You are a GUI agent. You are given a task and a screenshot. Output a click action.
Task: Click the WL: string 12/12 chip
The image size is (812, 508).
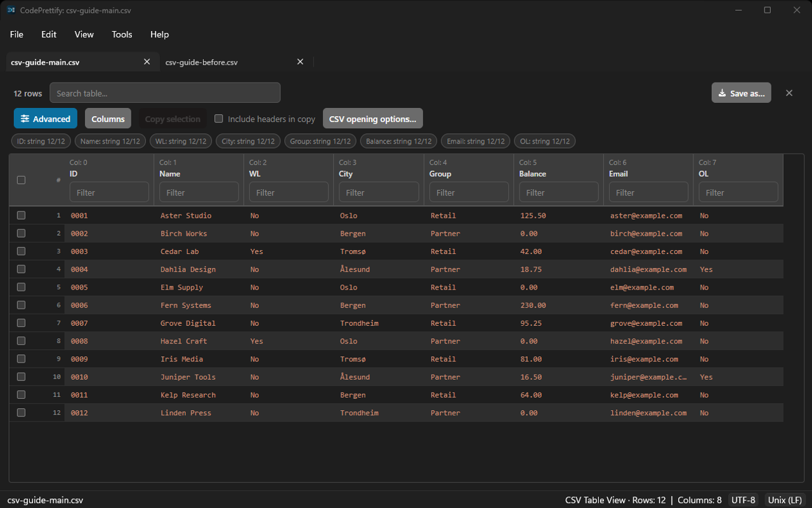pos(181,141)
